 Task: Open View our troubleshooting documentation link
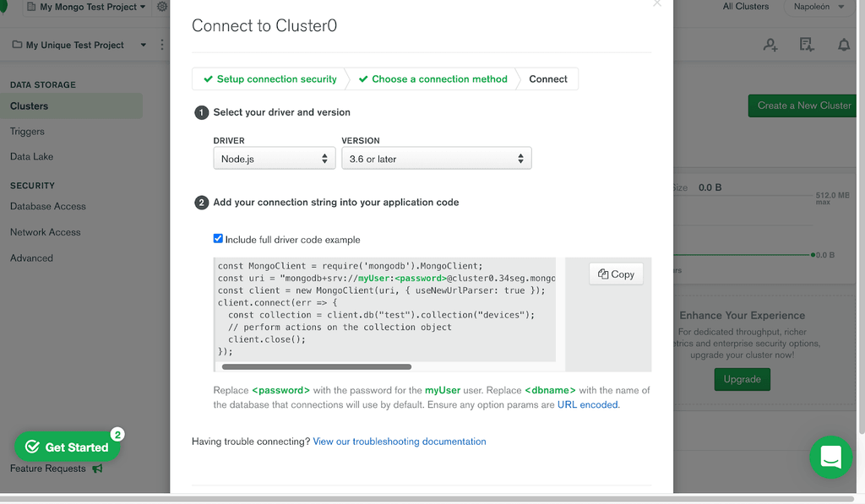399,442
